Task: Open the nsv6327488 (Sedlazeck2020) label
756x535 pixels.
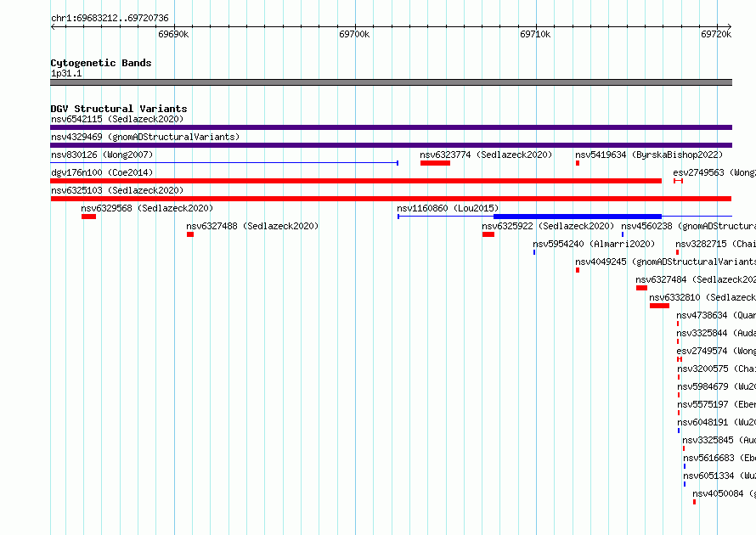Action: click(x=252, y=226)
